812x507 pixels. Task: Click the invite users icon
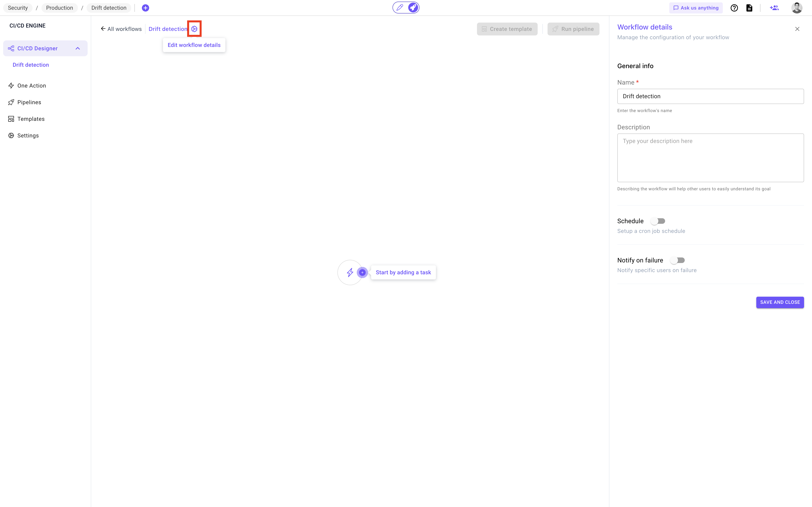[774, 8]
